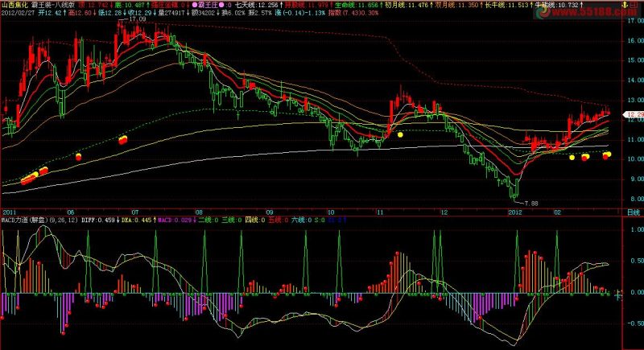The image size is (644, 350).
Task: Click the 08 month marker on the timeline
Action: [x=199, y=212]
